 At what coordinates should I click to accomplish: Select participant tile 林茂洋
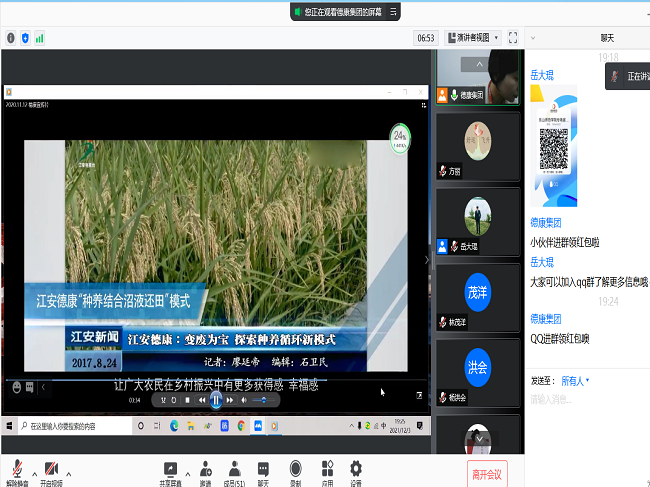(x=478, y=298)
